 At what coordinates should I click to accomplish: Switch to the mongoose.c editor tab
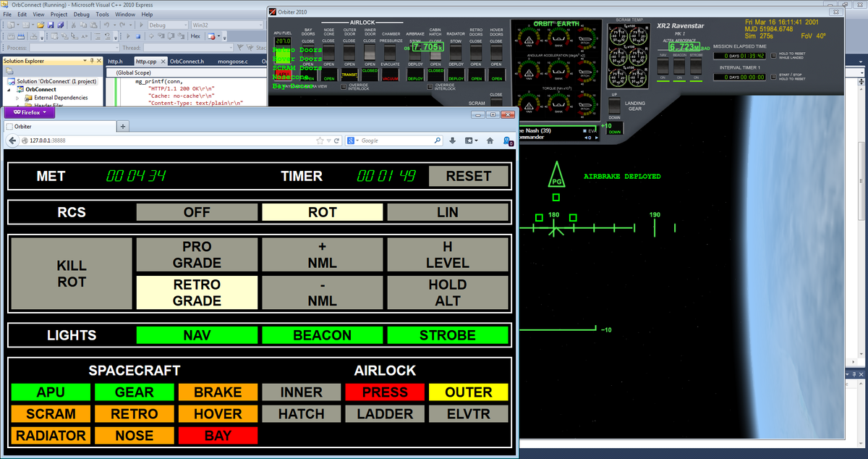point(233,62)
